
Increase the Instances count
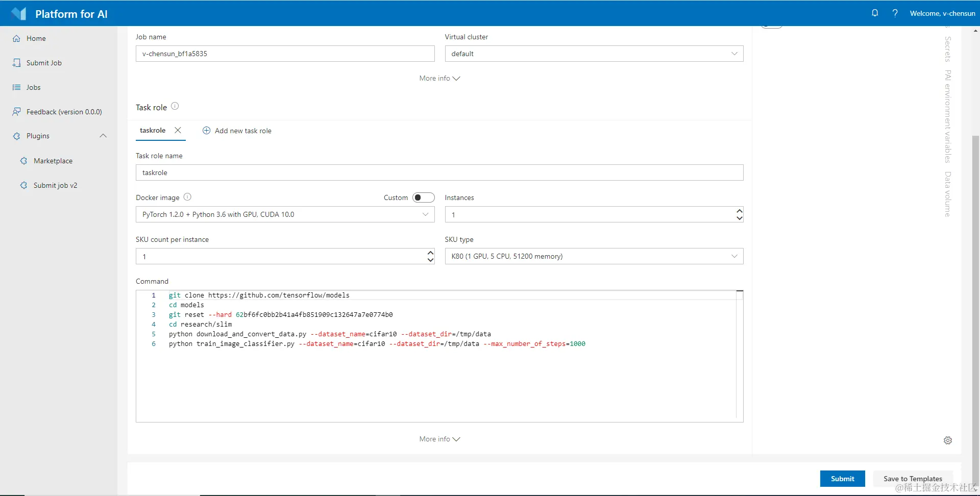point(740,211)
